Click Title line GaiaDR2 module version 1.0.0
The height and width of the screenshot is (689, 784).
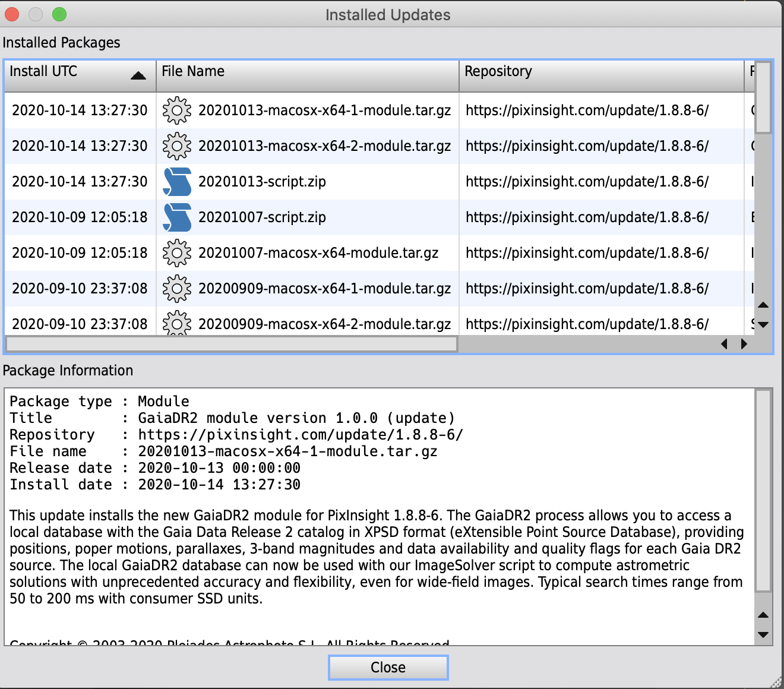(x=232, y=418)
